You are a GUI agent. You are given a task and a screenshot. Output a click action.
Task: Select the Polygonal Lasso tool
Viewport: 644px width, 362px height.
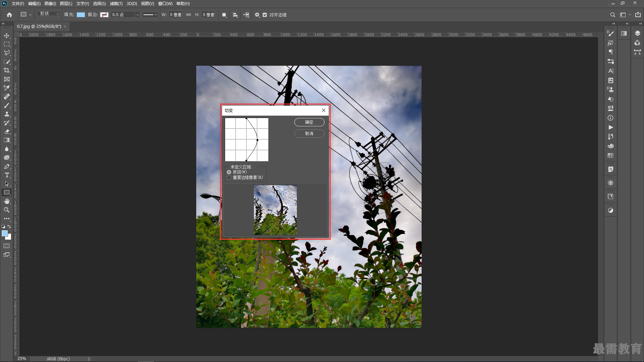click(7, 53)
